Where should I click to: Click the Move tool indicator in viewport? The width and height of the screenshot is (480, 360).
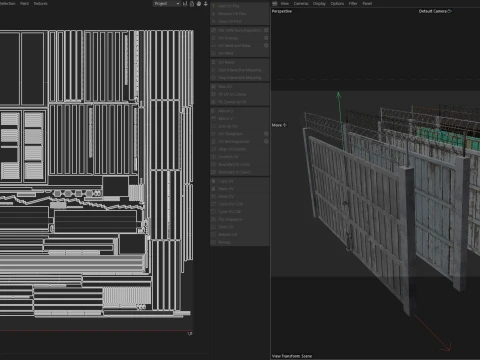point(279,125)
